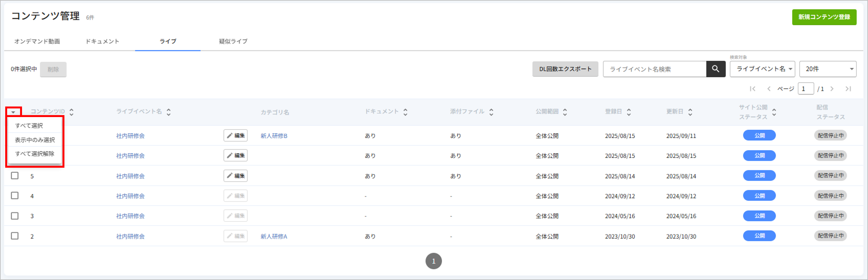This screenshot has height=280, width=868.
Task: Click the 0件選択中 selection counter
Action: pos(24,69)
